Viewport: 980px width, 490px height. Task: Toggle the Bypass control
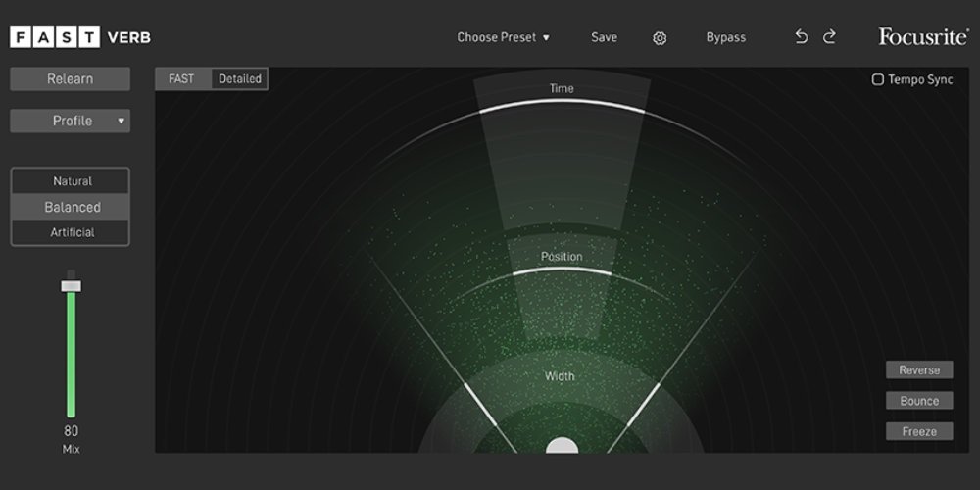[x=725, y=37]
